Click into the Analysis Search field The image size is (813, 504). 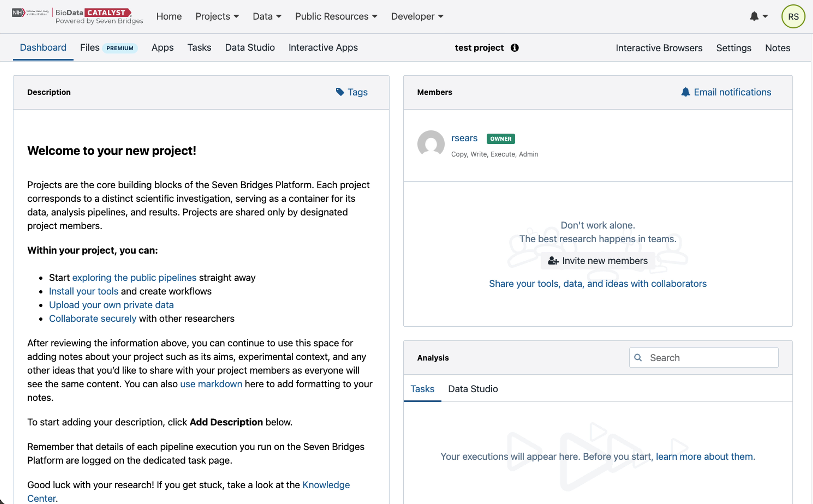(710, 358)
